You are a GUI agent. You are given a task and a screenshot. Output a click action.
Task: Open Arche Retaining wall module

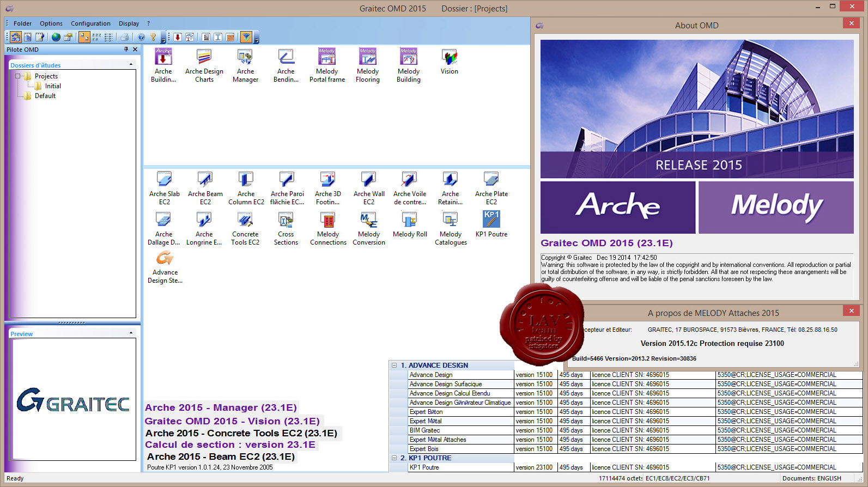pyautogui.click(x=451, y=188)
